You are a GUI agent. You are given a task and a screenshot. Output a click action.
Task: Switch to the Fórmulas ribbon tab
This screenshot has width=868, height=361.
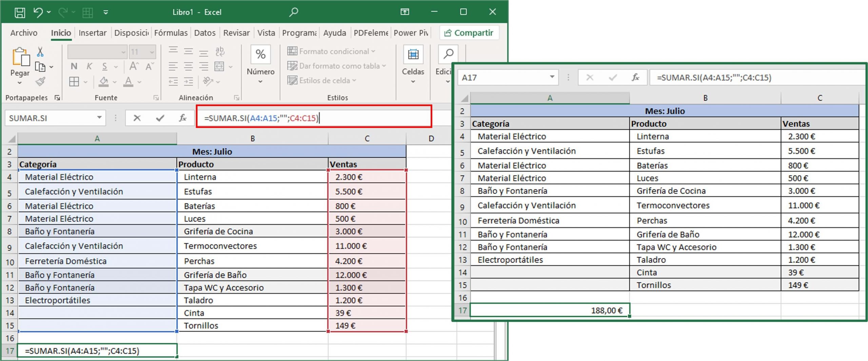(x=171, y=33)
